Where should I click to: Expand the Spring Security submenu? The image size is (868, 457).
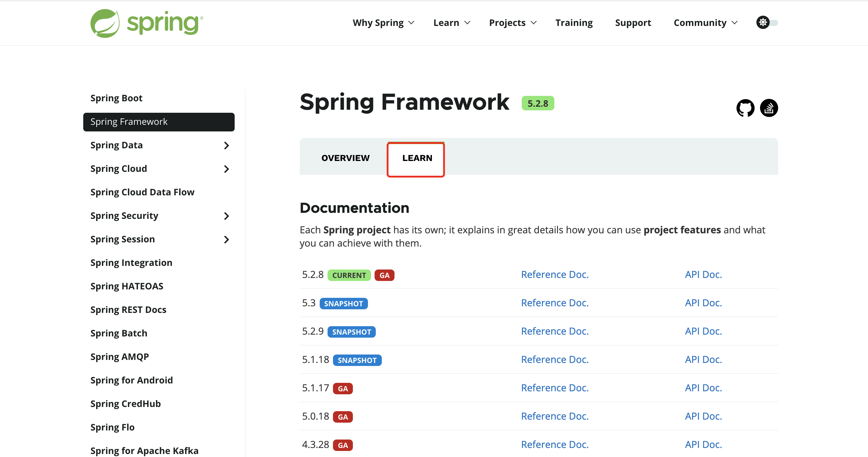227,216
